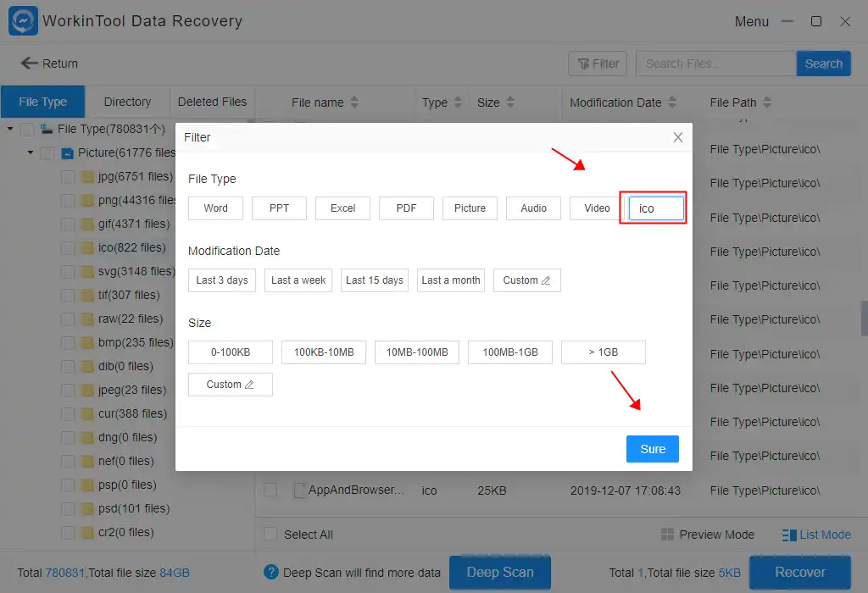Click the Preview Mode grid icon

click(x=668, y=535)
